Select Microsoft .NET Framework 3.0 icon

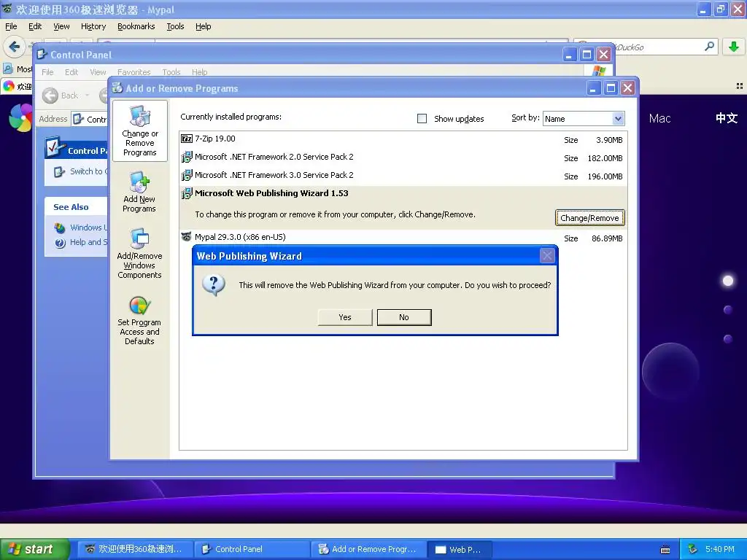pos(187,175)
